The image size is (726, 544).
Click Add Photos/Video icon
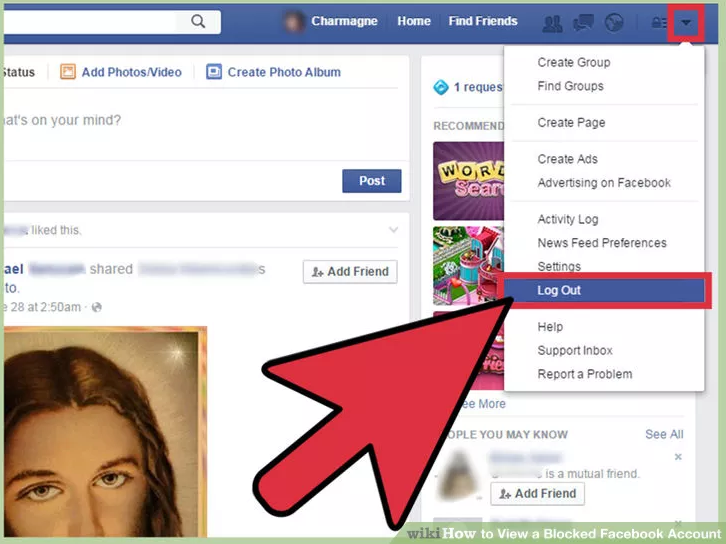tap(68, 72)
